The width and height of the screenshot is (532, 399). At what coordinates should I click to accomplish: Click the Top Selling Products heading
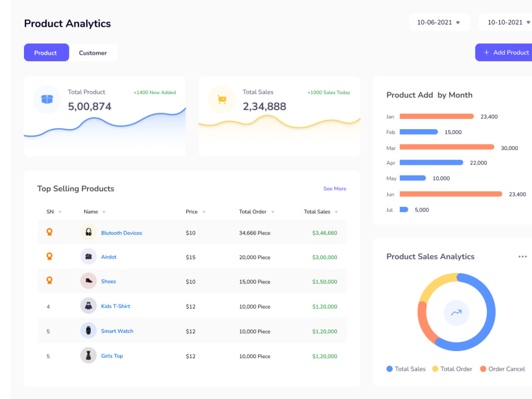tap(76, 189)
